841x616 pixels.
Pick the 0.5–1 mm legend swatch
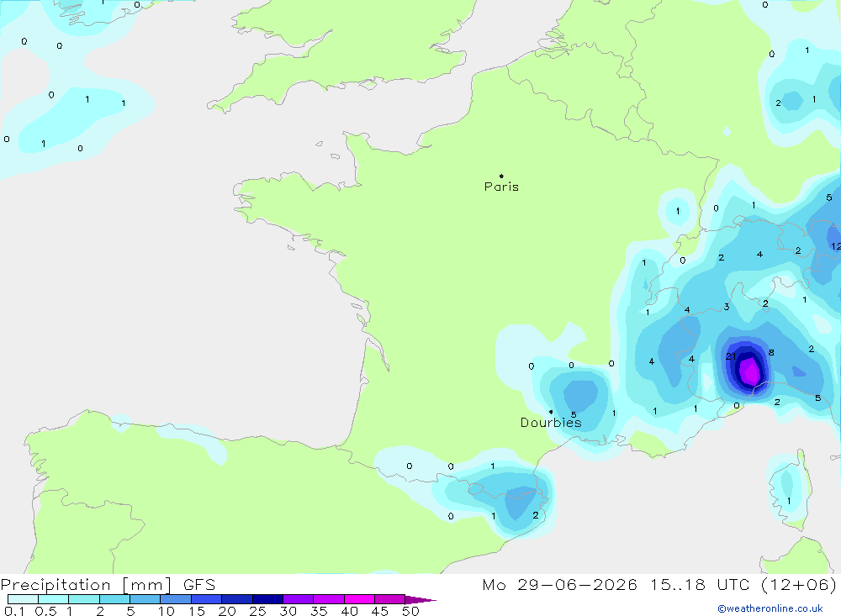pyautogui.click(x=54, y=599)
